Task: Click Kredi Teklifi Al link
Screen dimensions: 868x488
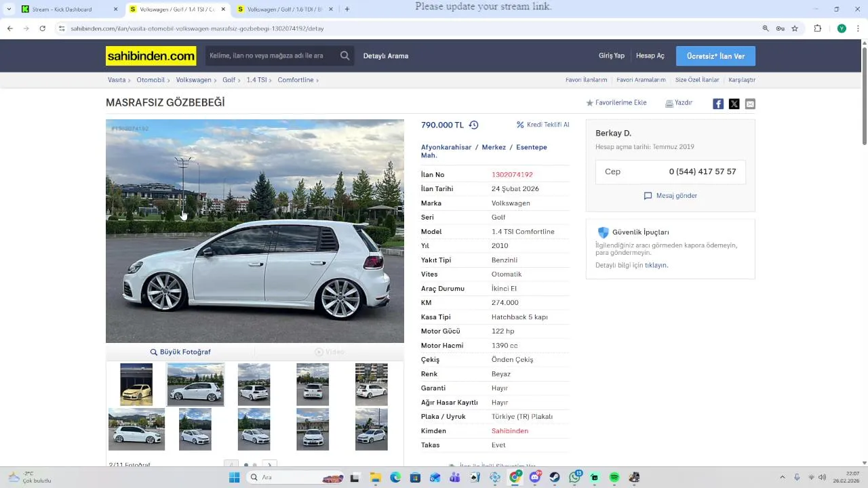Action: (543, 125)
